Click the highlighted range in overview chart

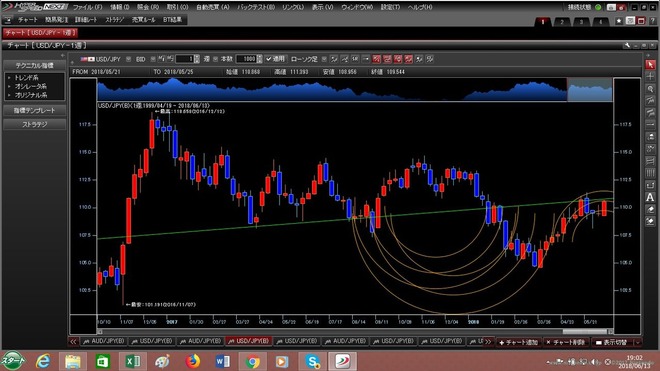pyautogui.click(x=590, y=90)
